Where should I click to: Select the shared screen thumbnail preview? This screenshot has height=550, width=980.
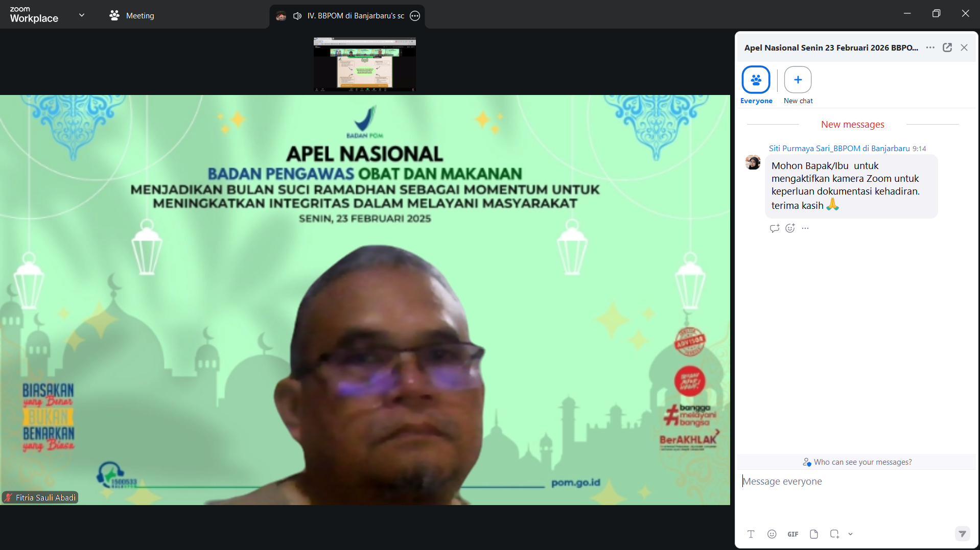pyautogui.click(x=364, y=64)
